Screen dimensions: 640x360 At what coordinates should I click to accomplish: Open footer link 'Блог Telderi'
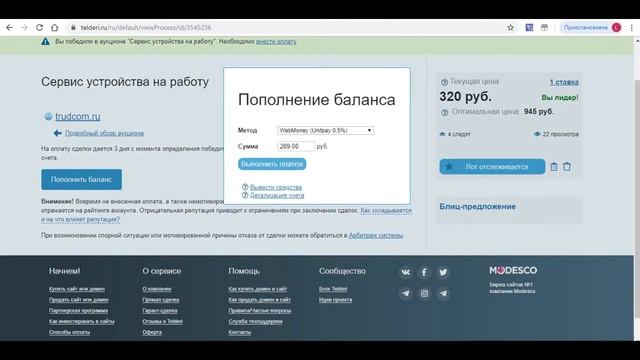[333, 289]
